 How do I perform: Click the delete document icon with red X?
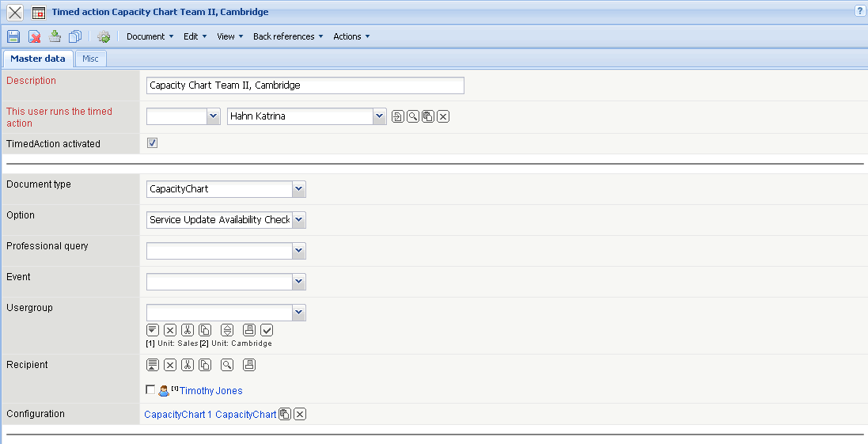(35, 36)
